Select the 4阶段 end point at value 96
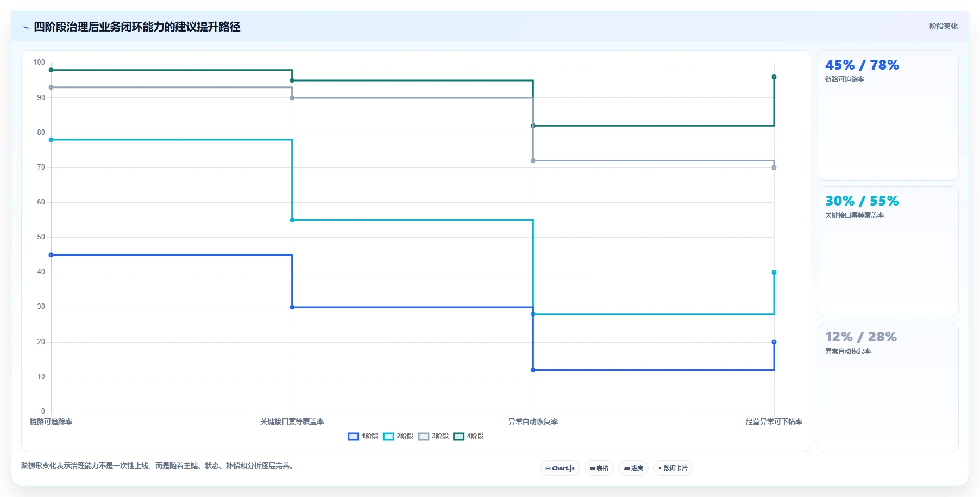Image resolution: width=980 pixels, height=497 pixels. (x=774, y=77)
